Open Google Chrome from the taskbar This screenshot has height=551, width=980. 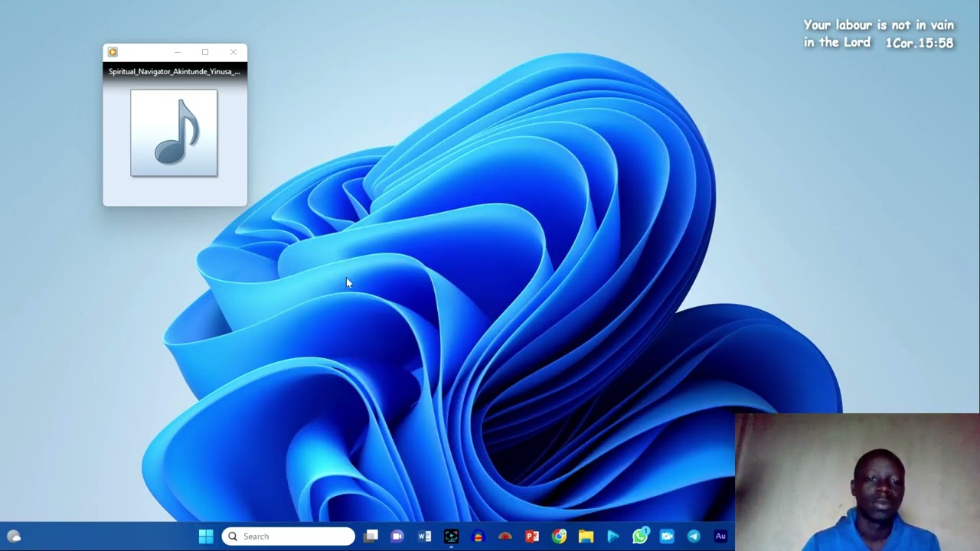click(x=560, y=536)
